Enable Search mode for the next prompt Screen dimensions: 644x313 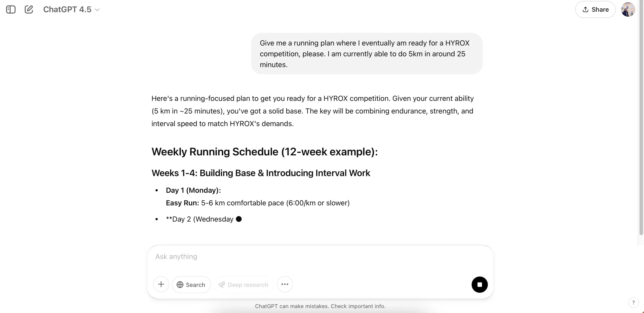tap(191, 285)
